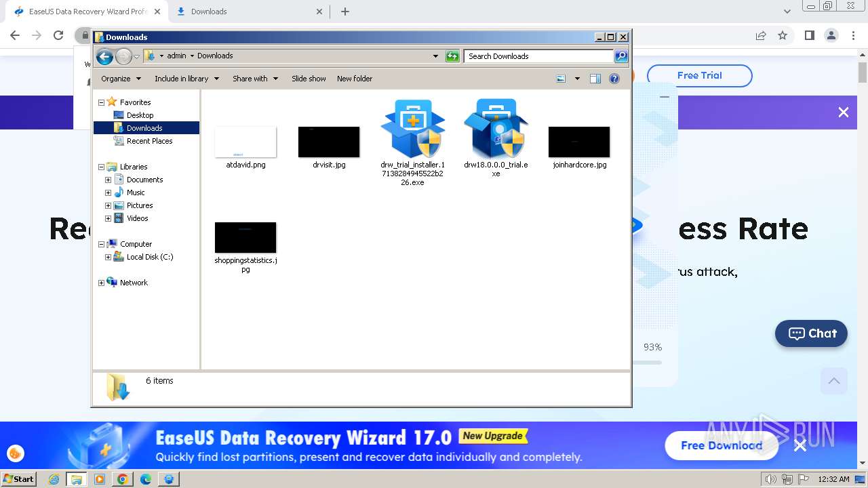This screenshot has height=488, width=868.
Task: Close the Downloads browser tab
Action: tap(320, 12)
